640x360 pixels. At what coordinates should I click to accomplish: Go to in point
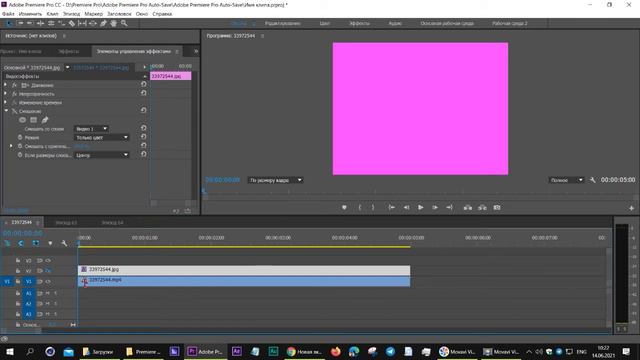(391, 208)
